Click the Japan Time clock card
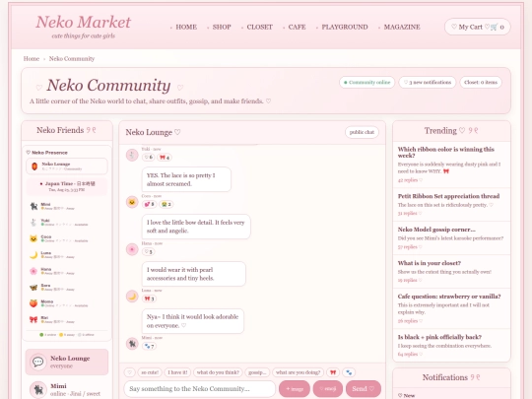This screenshot has height=399, width=532. [67, 186]
